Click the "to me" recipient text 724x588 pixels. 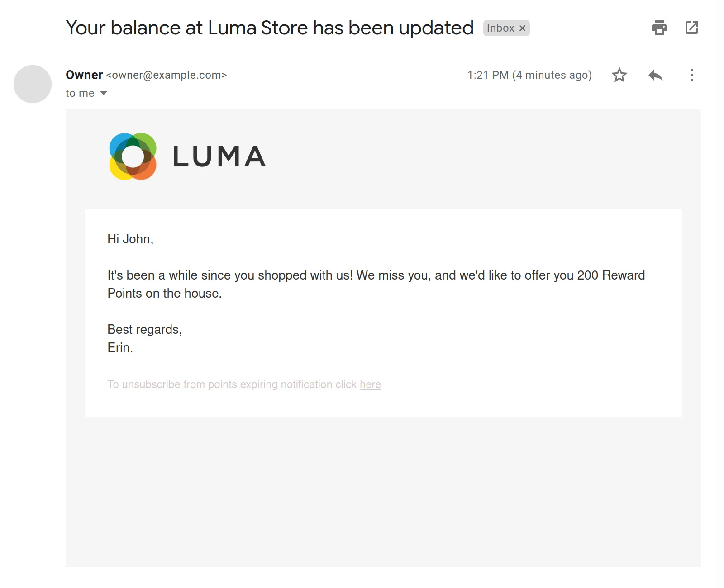pos(80,94)
